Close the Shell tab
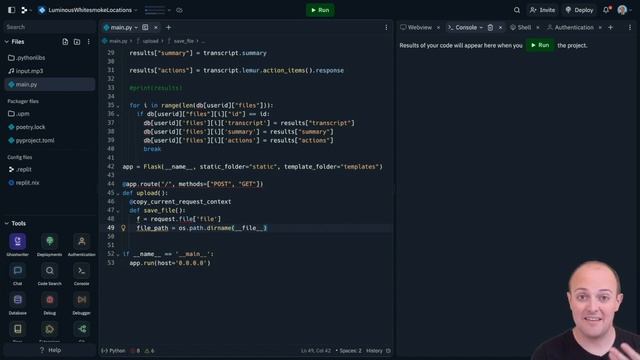Viewport: 640px width, 360px height. 538,27
